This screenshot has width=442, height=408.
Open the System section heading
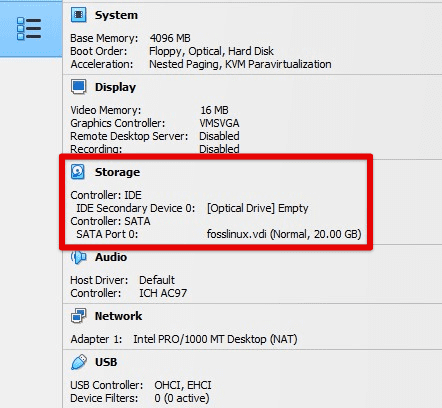click(x=116, y=15)
